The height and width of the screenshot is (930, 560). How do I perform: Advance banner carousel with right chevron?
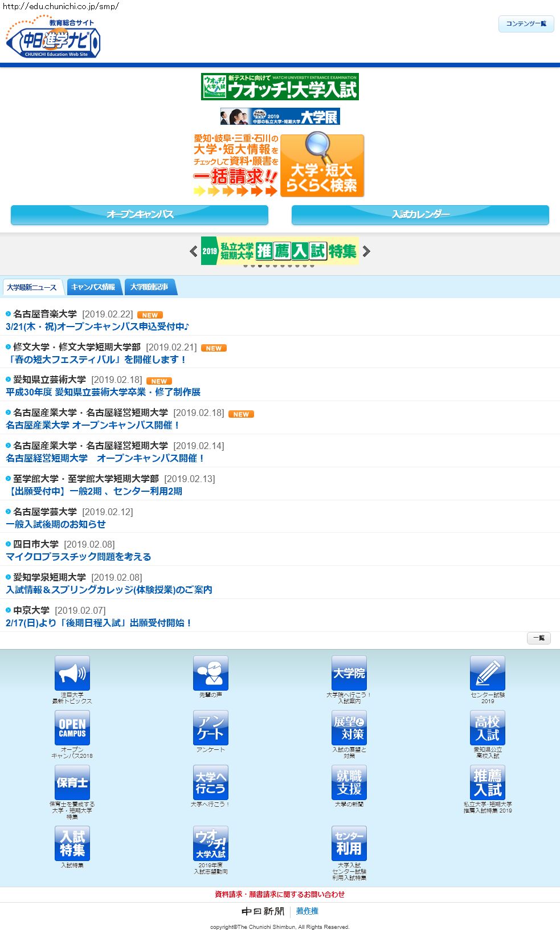tap(366, 251)
